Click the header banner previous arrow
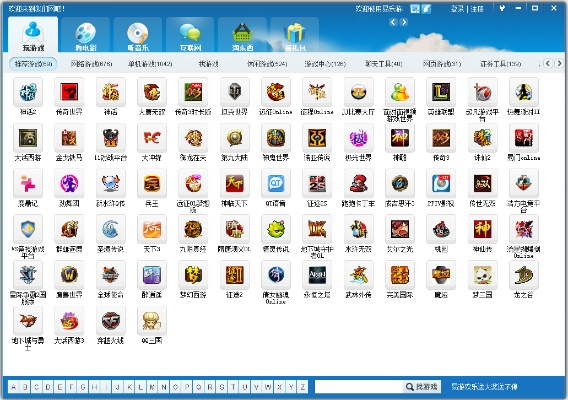The image size is (568, 400). 393,22
